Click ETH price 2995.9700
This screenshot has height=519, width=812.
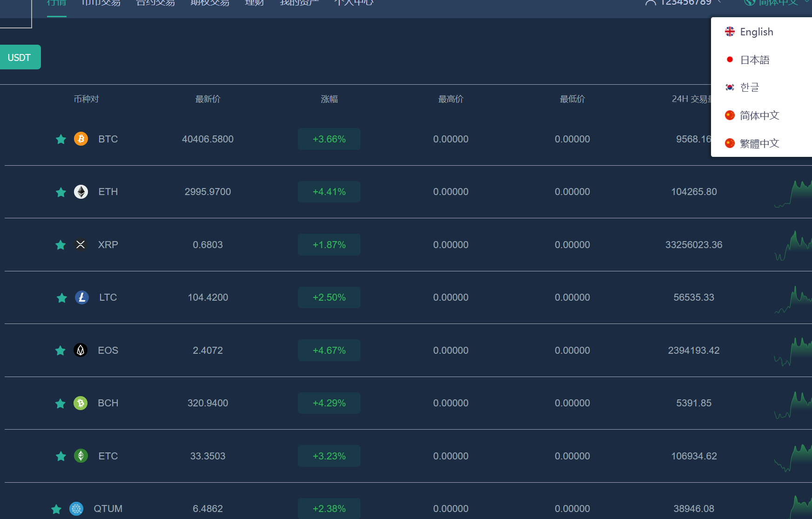pos(208,192)
